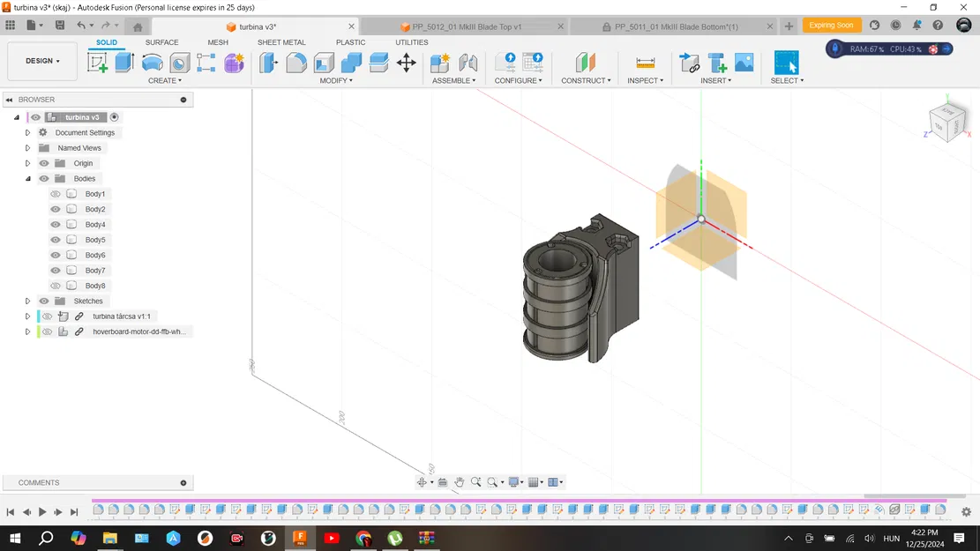Expand the Origin folder in browser
The width and height of the screenshot is (980, 551).
pos(28,163)
